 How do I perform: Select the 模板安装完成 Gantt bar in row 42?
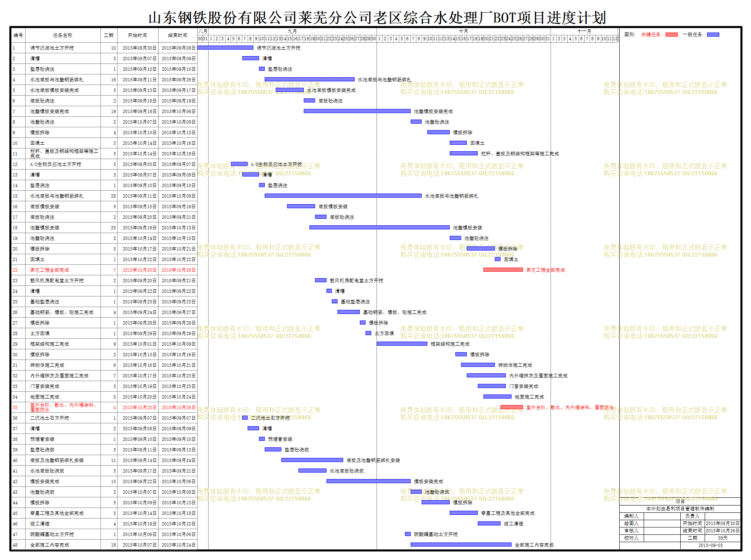tap(368, 481)
